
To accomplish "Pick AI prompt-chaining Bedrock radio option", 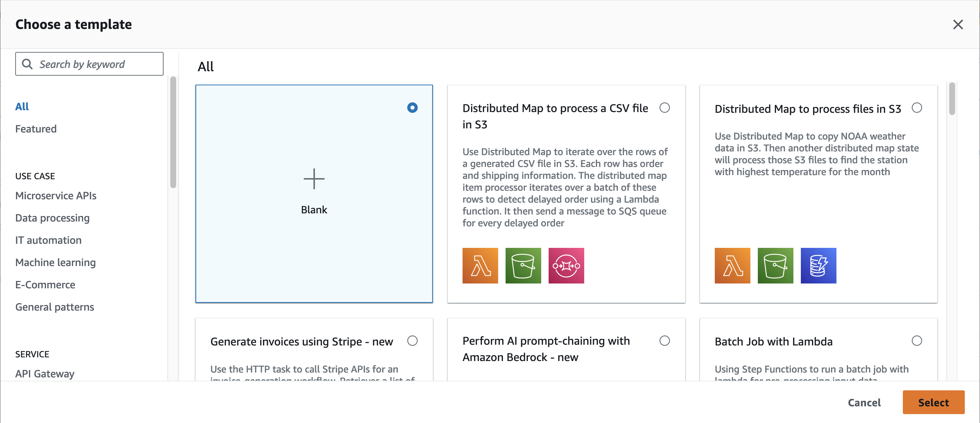I will tap(665, 341).
